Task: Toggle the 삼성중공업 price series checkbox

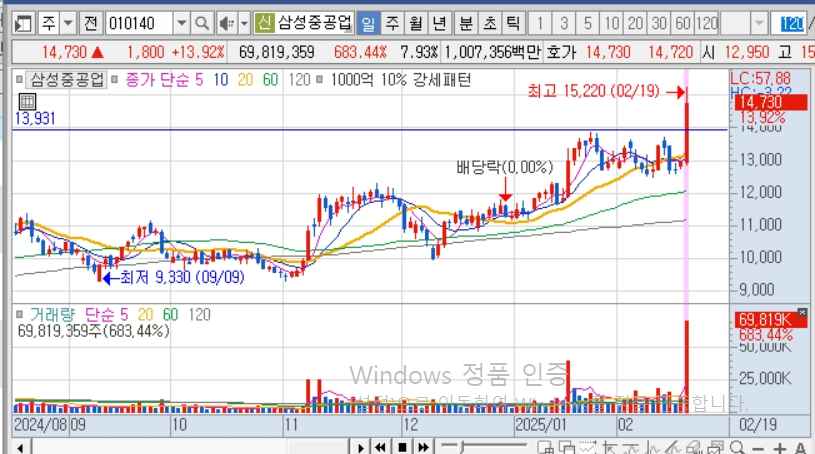Action: [x=19, y=80]
